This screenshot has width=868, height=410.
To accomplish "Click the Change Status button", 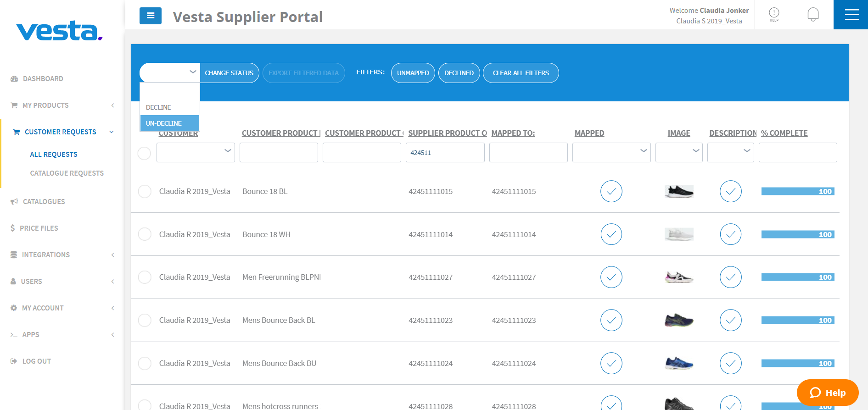I will [230, 73].
